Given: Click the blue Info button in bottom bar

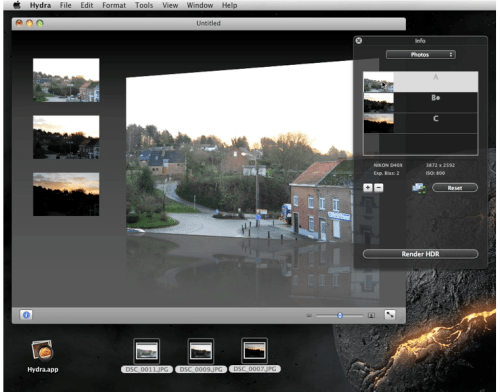Looking at the screenshot, I should pyautogui.click(x=26, y=315).
